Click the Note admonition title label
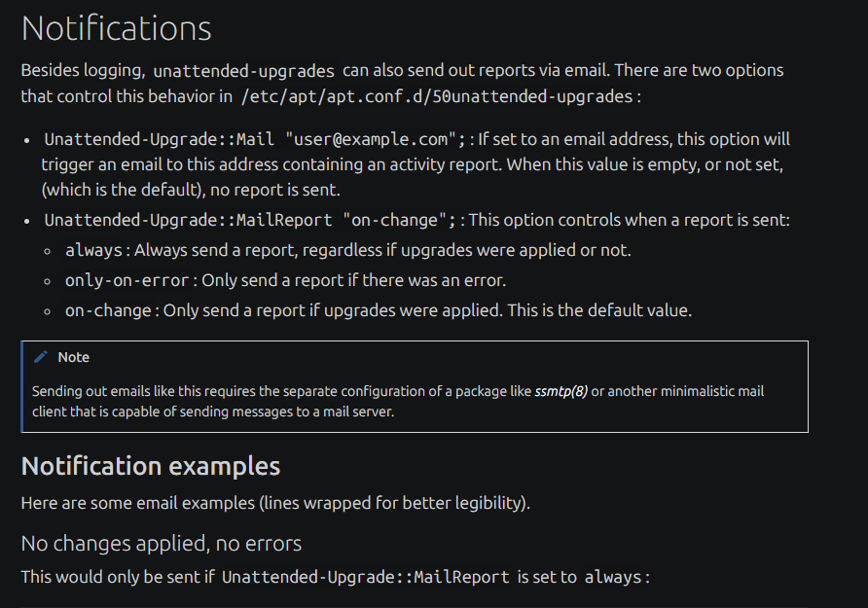 73,357
